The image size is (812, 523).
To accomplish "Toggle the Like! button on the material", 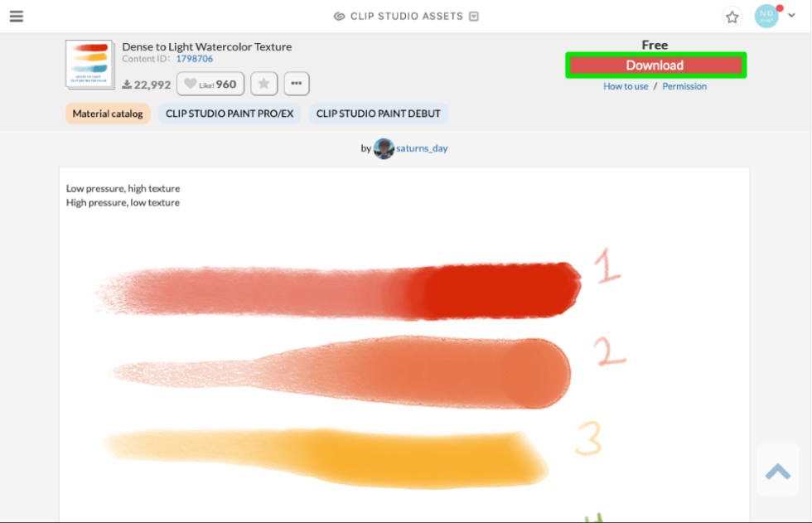I will click(210, 83).
